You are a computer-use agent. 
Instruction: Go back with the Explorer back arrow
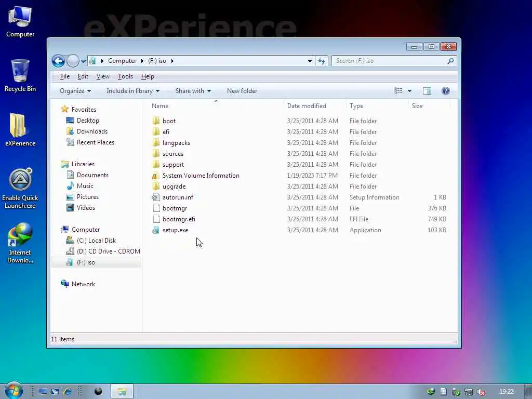tap(58, 61)
